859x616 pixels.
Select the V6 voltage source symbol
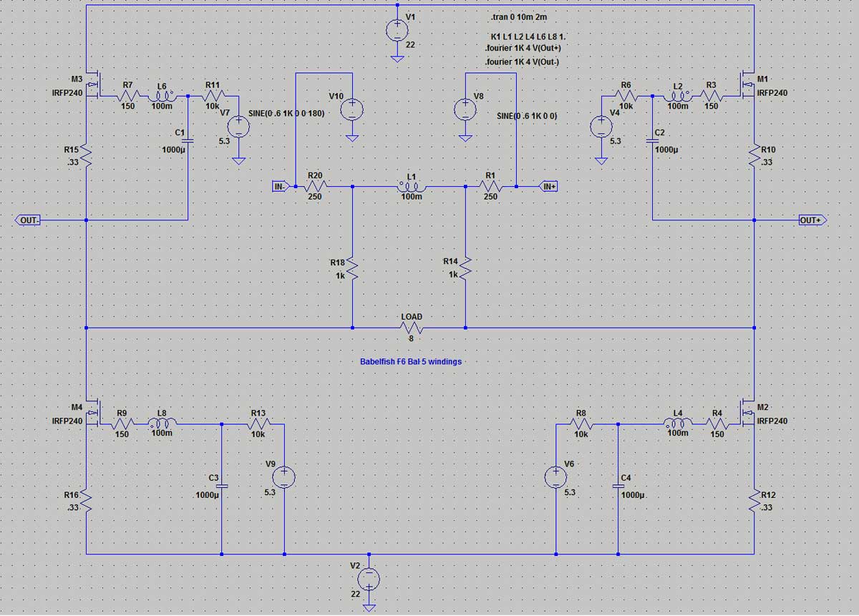[x=556, y=477]
